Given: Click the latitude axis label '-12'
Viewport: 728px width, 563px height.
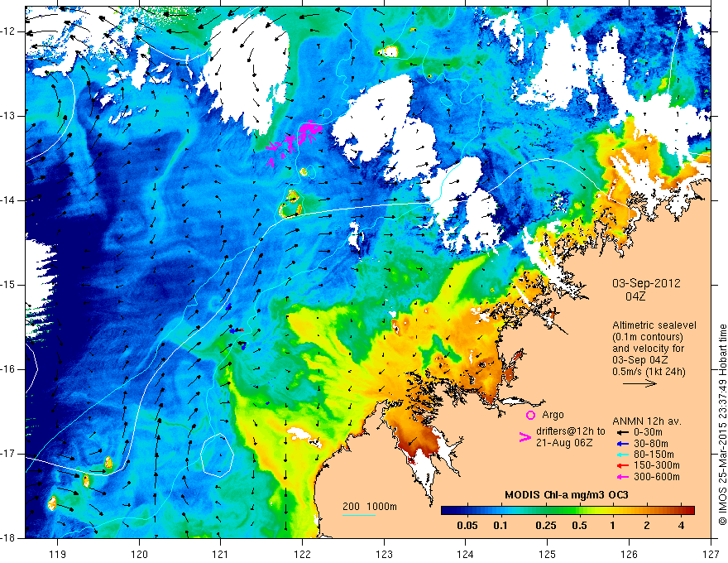Looking at the screenshot, I should click(x=8, y=31).
